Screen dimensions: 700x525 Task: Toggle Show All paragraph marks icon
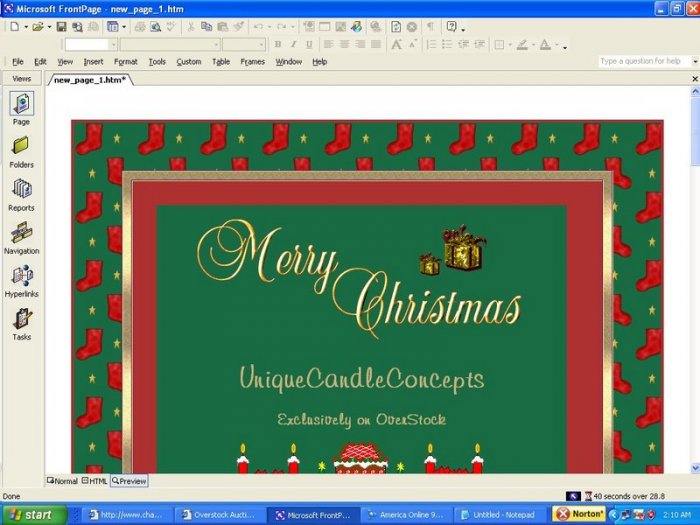430,27
